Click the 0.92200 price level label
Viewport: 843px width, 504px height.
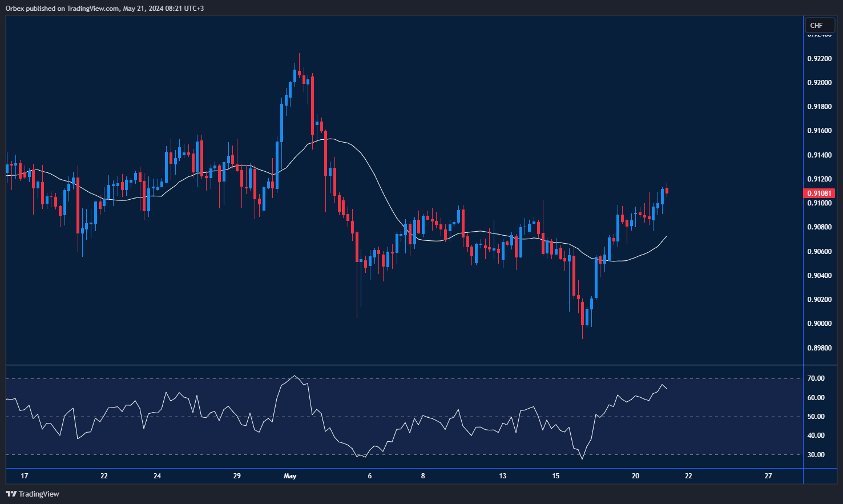point(819,59)
